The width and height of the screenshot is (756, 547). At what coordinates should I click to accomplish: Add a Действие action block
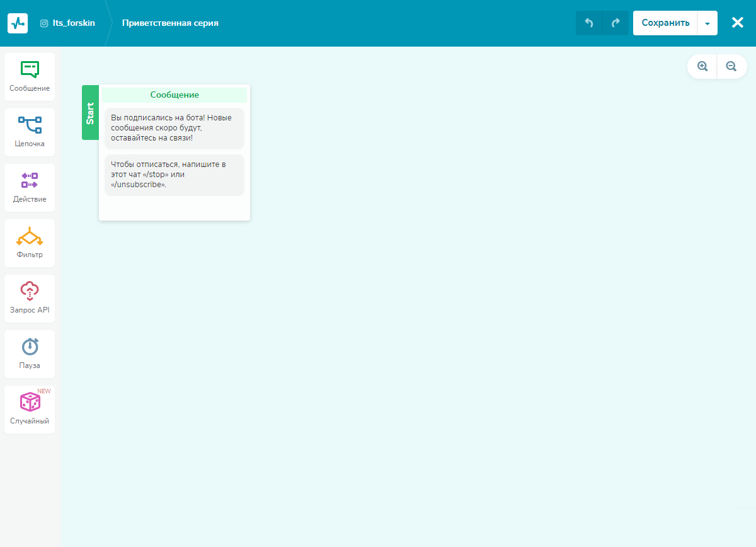click(x=30, y=188)
